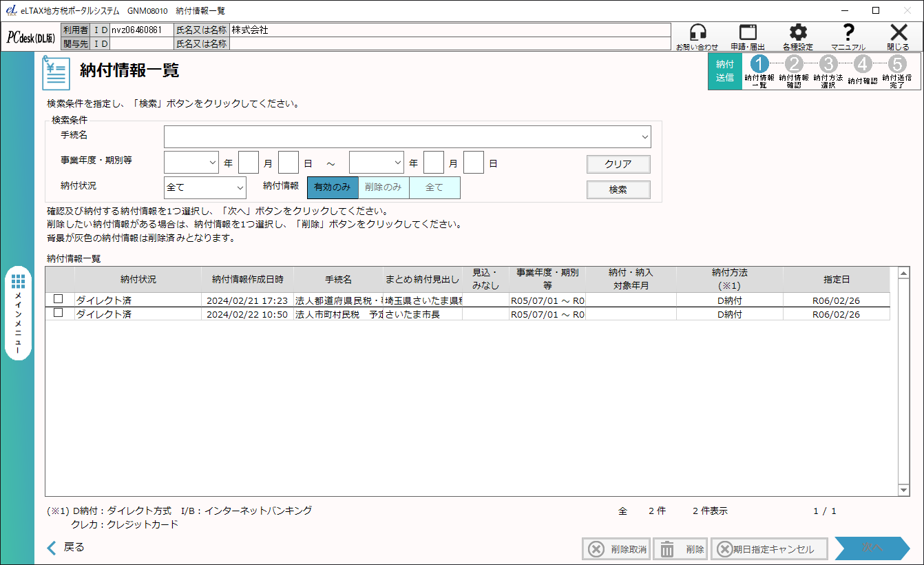Click the 見込・みなし column header
924x565 pixels.
(x=485, y=280)
